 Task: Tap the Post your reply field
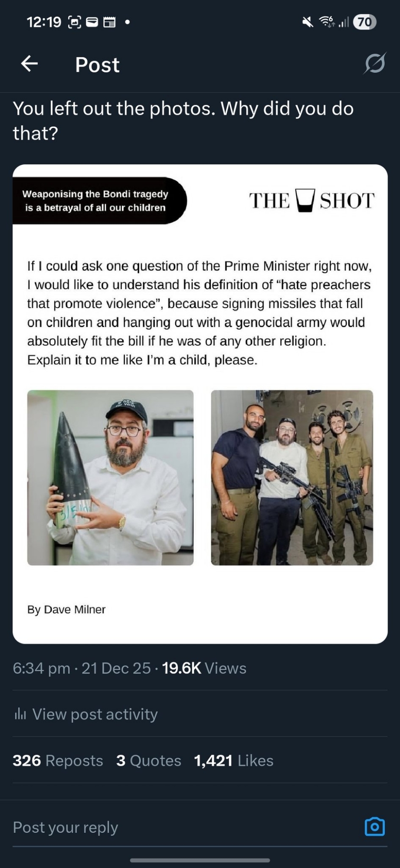click(x=174, y=827)
